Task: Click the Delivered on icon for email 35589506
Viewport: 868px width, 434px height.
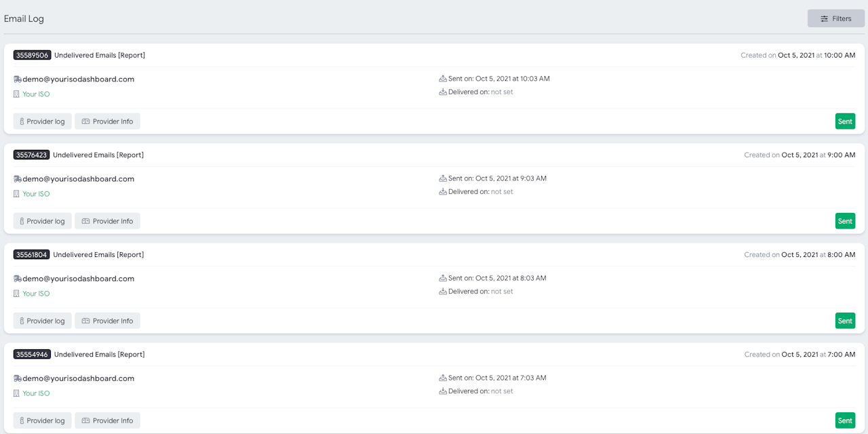Action: (x=443, y=92)
